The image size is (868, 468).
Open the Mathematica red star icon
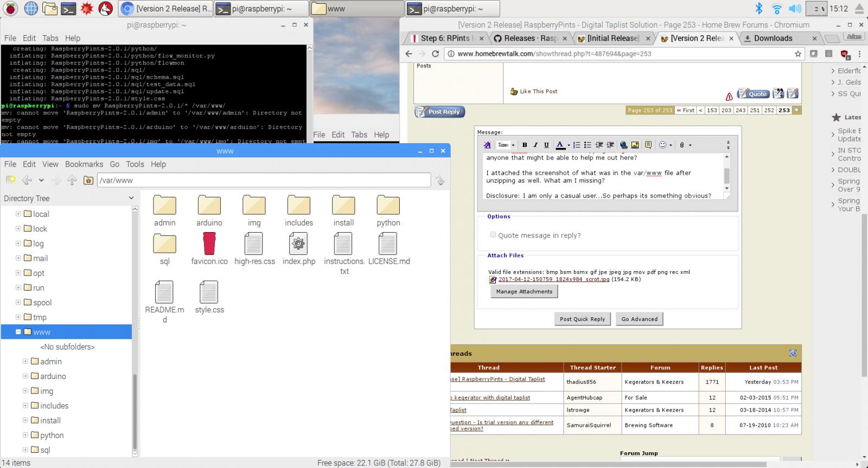(x=87, y=8)
